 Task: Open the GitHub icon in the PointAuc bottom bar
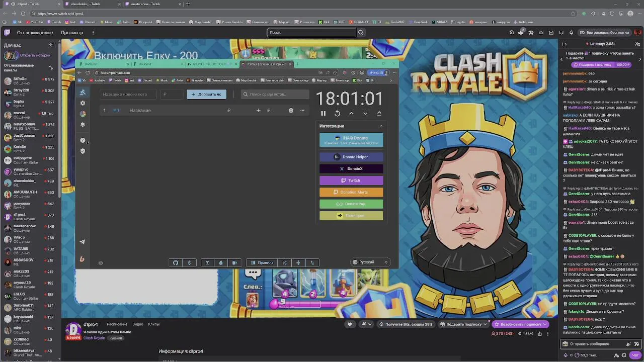coord(176,262)
